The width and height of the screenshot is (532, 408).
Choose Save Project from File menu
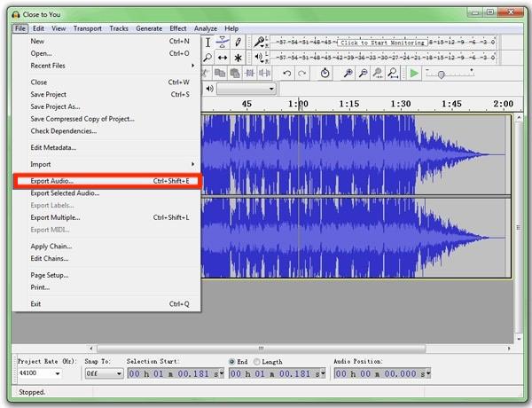106,94
